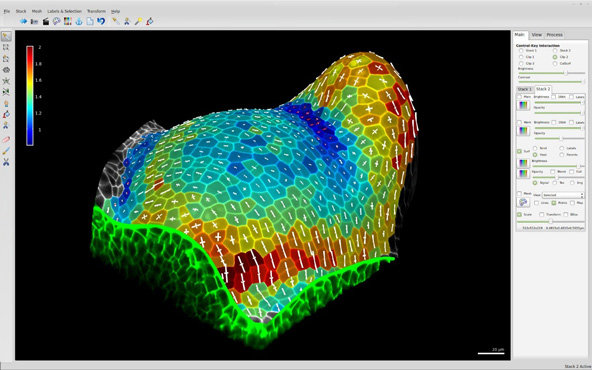Select the lasso selection tool in the left toolbar
The image size is (592, 370).
point(6,59)
